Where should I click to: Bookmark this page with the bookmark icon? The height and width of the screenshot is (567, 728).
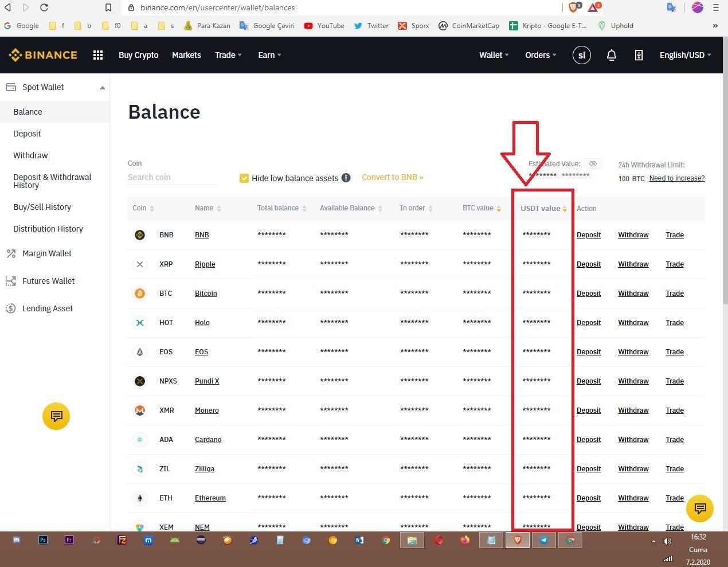(108, 7)
